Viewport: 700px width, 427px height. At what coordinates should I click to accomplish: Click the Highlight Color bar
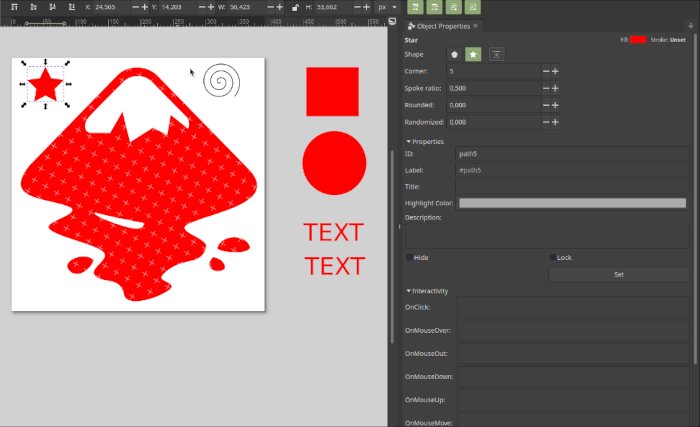[572, 203]
